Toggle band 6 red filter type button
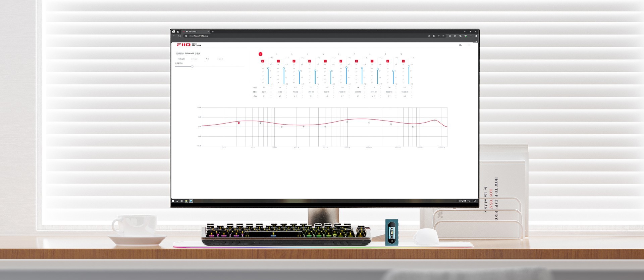This screenshot has width=644, height=280. coord(341,61)
